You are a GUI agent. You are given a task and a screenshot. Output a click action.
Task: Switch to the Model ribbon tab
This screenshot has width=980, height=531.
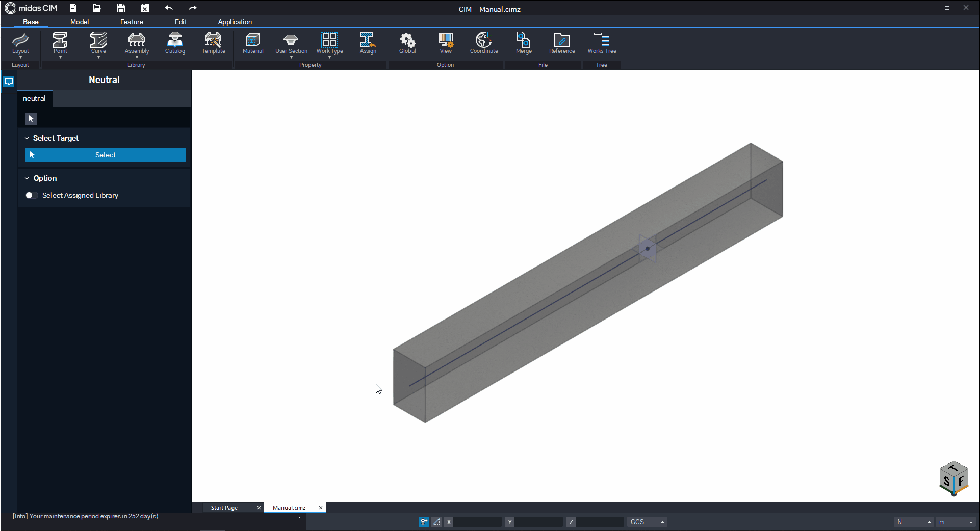pyautogui.click(x=80, y=22)
